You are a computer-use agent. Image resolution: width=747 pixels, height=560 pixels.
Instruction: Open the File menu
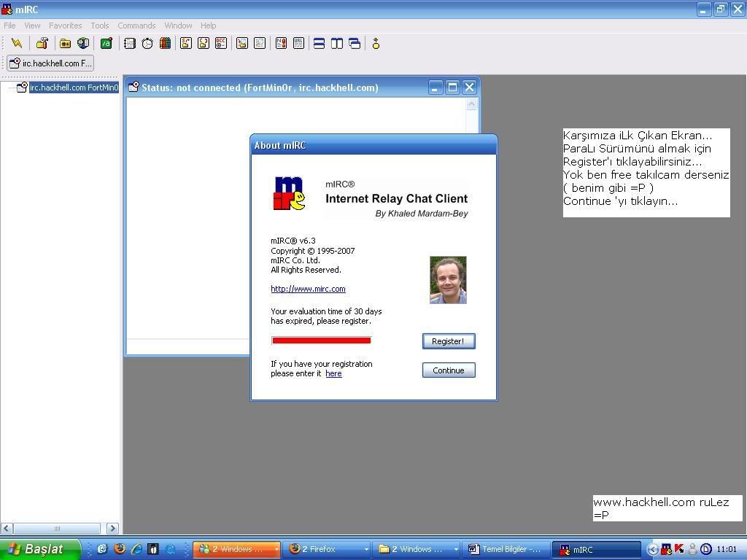point(9,26)
